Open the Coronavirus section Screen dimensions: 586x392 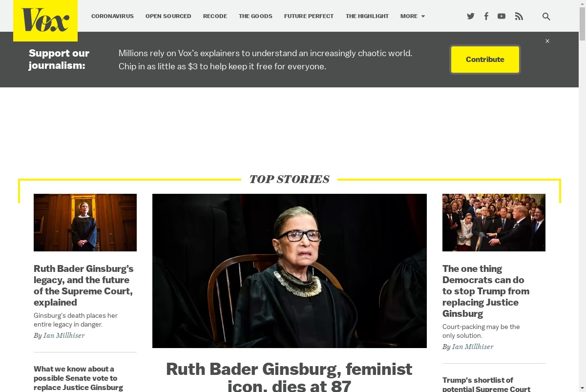112,16
